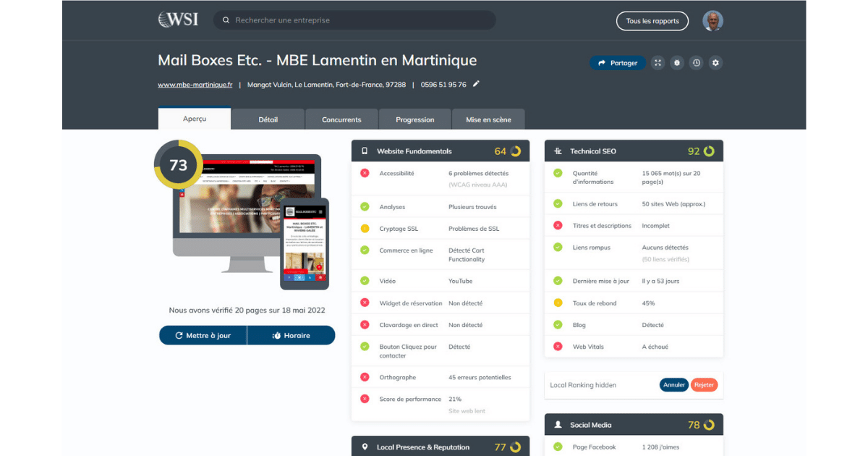This screenshot has width=868, height=456.
Task: Click the Horaire schedule button
Action: pyautogui.click(x=292, y=335)
